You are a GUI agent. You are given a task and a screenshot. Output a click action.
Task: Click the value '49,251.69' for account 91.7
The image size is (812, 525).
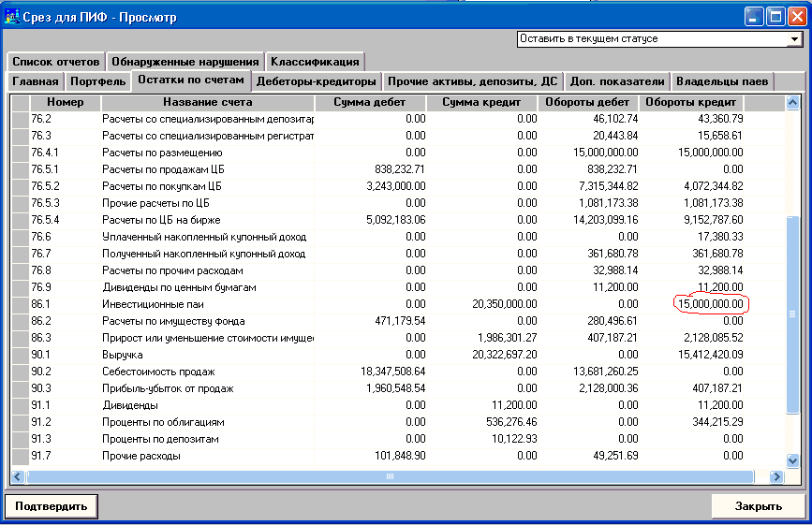pyautogui.click(x=615, y=456)
